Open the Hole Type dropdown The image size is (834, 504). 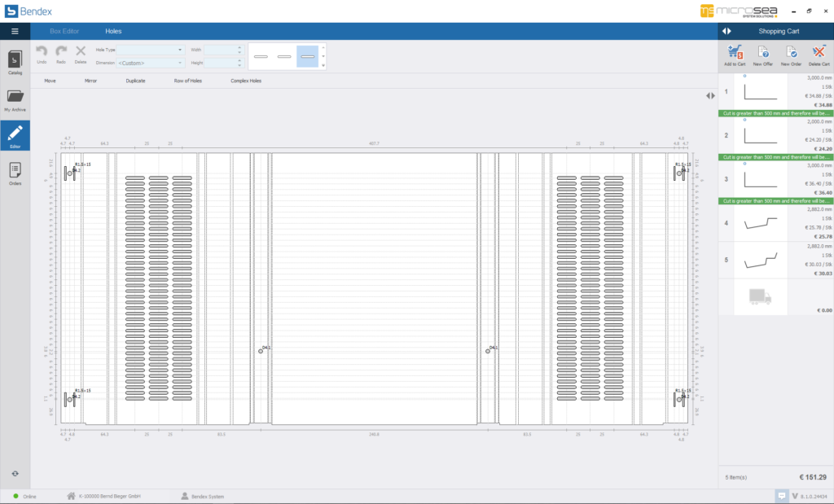coord(179,50)
